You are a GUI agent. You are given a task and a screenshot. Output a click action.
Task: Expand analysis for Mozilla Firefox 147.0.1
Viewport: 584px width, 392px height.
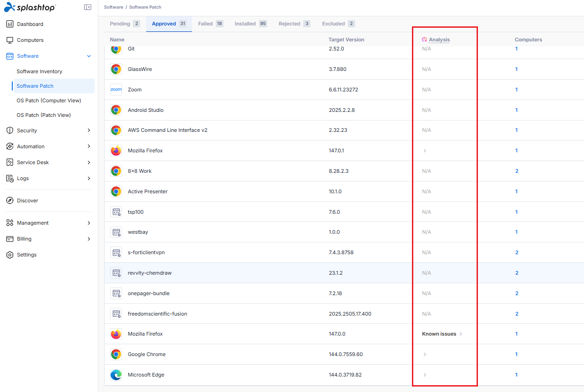(425, 151)
